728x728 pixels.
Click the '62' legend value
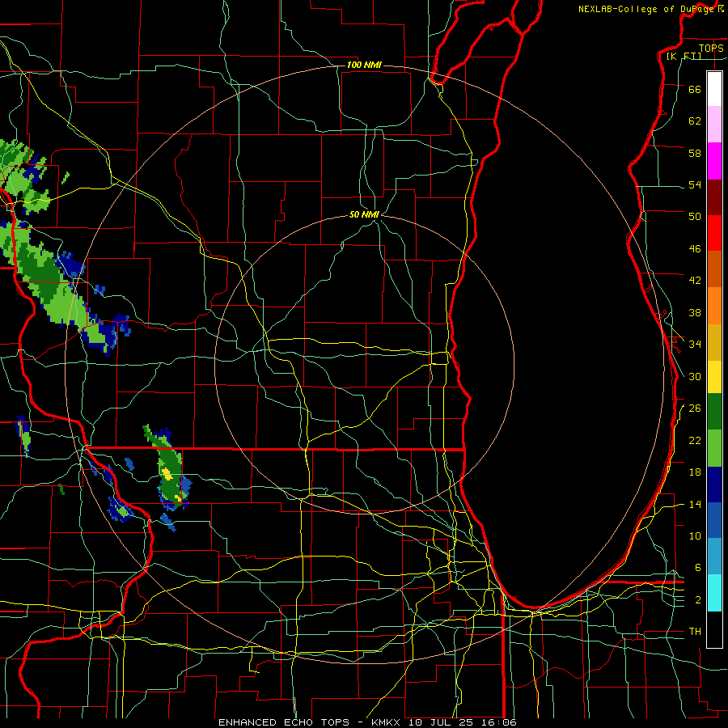[x=695, y=121]
